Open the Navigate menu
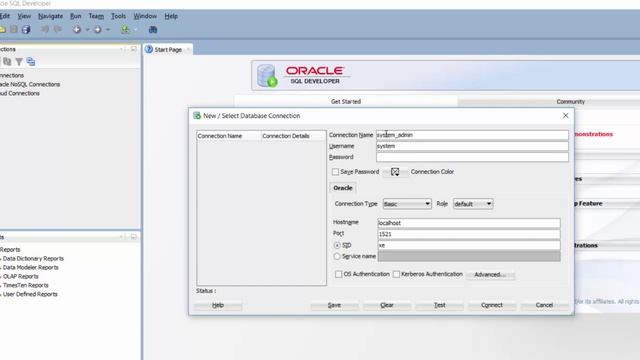This screenshot has width=640, height=360. click(x=51, y=16)
